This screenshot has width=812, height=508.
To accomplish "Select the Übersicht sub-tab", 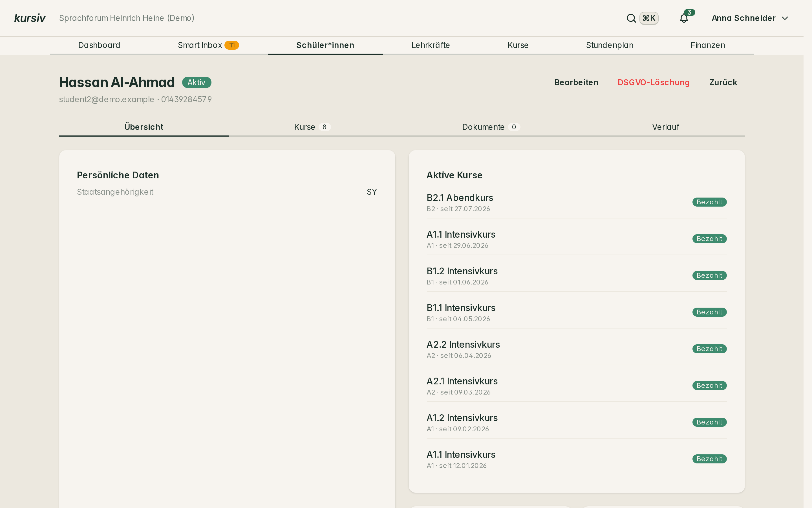I will point(144,127).
